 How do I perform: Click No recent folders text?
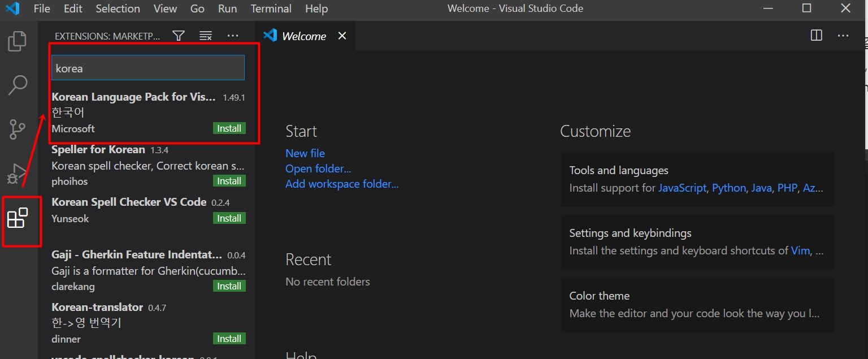(328, 282)
